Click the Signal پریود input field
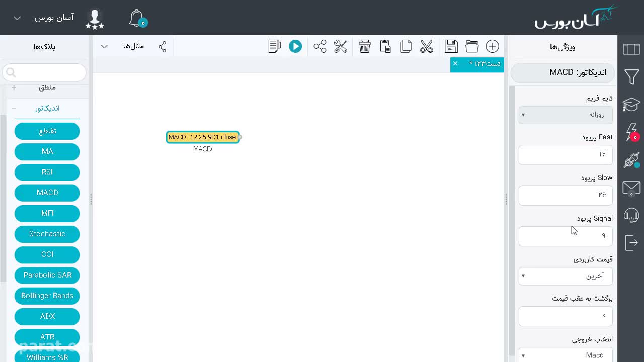Screen dimensions: 644x362 point(566,236)
